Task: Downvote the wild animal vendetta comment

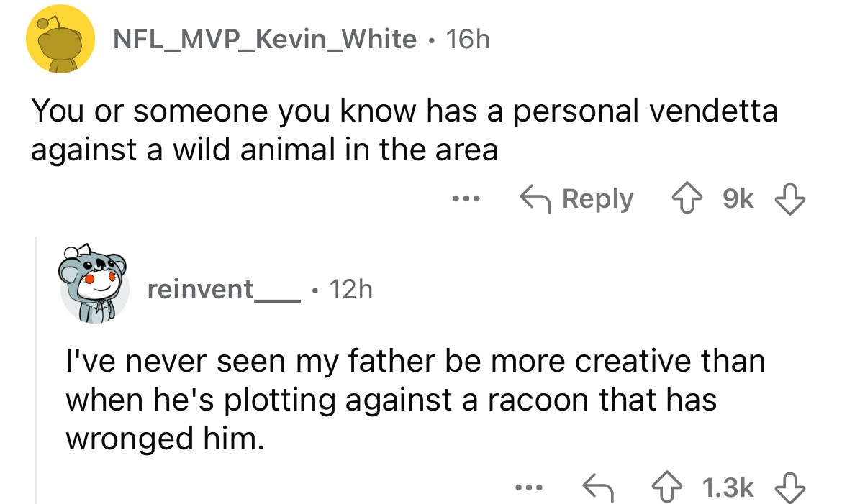Action: tap(789, 198)
